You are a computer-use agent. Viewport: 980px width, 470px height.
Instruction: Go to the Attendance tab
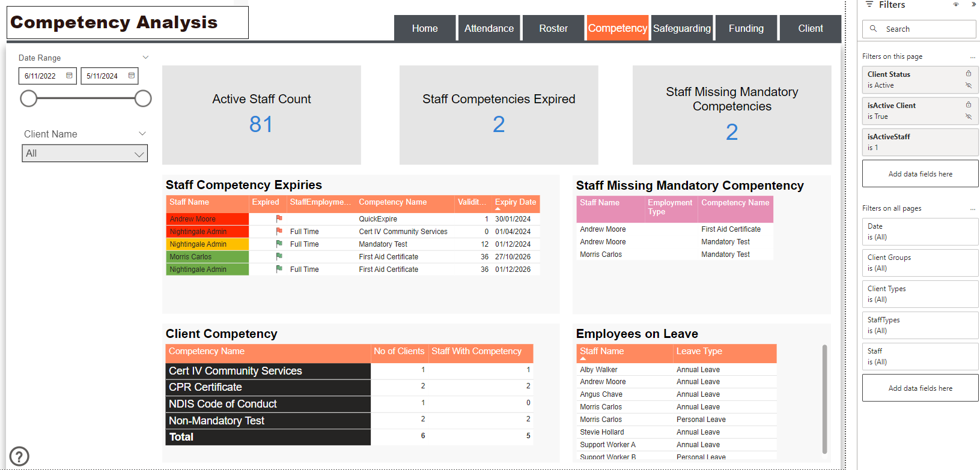point(489,28)
